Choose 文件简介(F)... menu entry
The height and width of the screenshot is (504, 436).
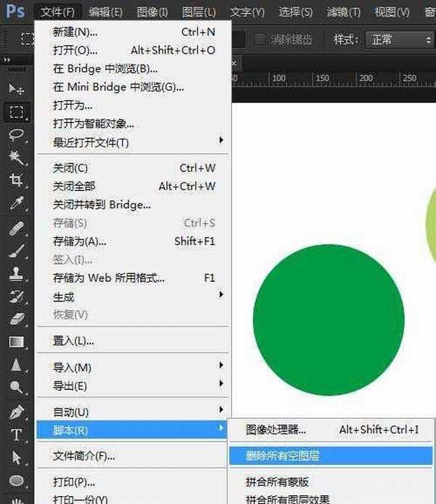click(133, 455)
